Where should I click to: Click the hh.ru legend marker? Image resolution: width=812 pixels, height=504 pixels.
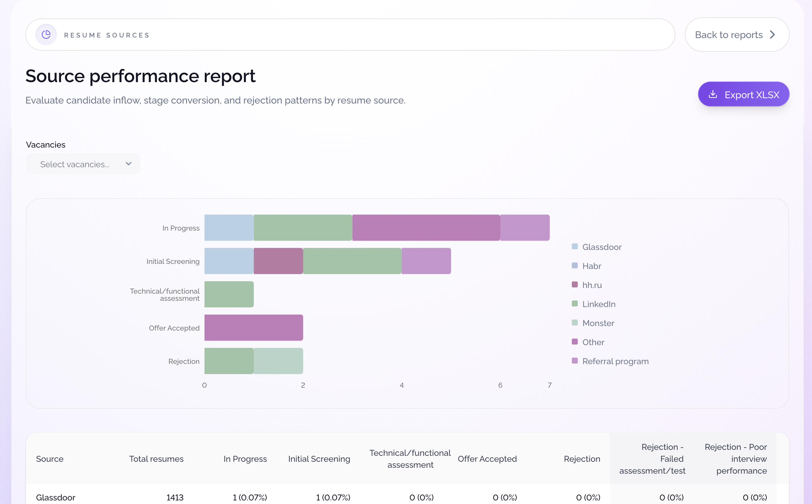click(x=574, y=285)
